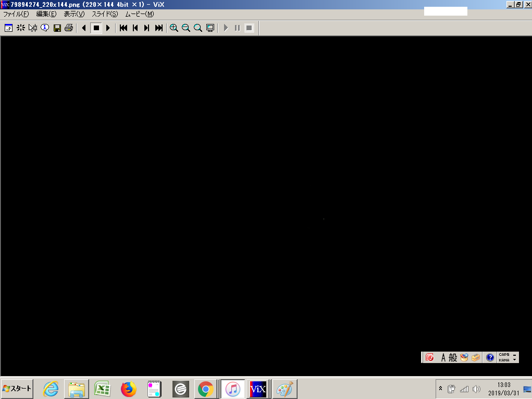This screenshot has height=399, width=532.
Task: Go to the next image
Action: click(x=146, y=28)
